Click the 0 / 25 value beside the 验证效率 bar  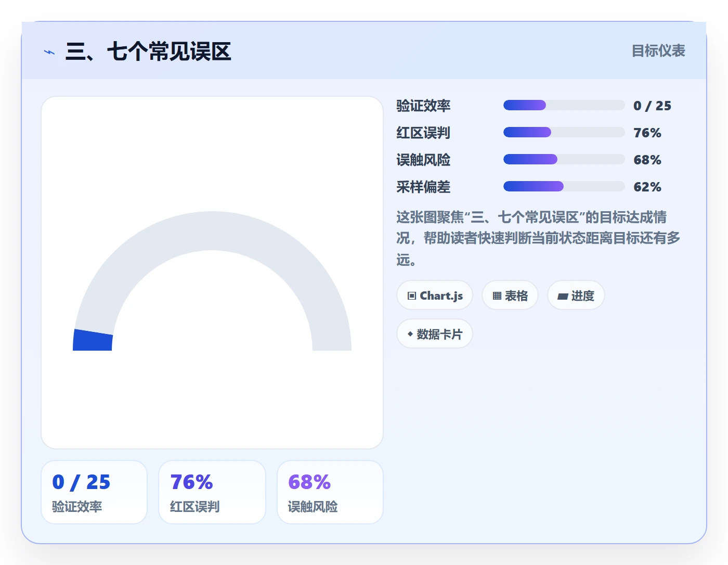tap(652, 106)
